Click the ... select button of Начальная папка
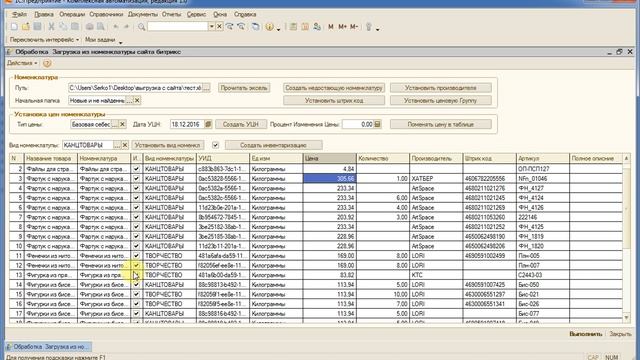This screenshot has width=640, height=360. point(129,100)
